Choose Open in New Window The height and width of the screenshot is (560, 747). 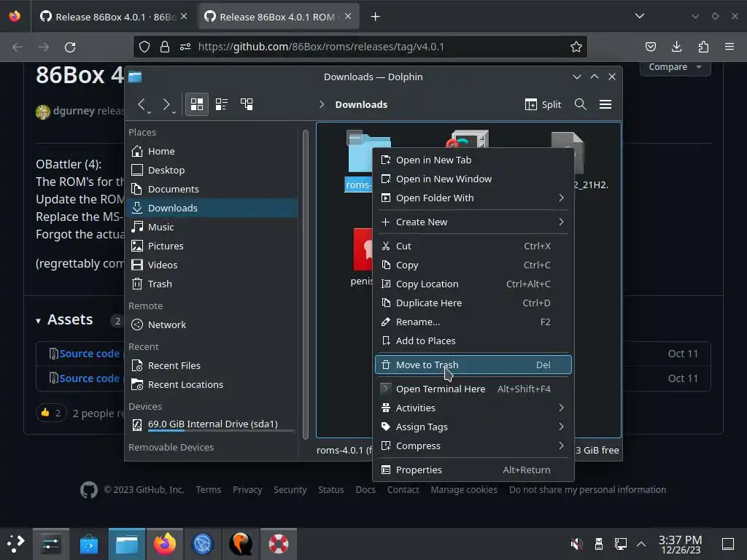pos(473,179)
